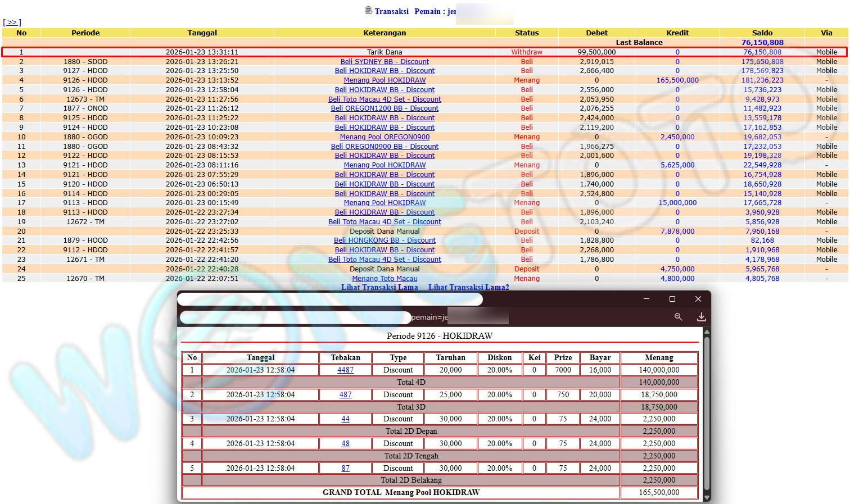
Task: Click the download icon in popup toolbar
Action: pyautogui.click(x=701, y=317)
